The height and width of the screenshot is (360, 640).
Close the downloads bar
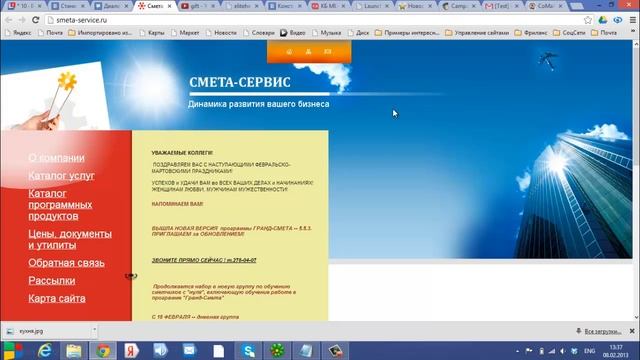[632, 331]
